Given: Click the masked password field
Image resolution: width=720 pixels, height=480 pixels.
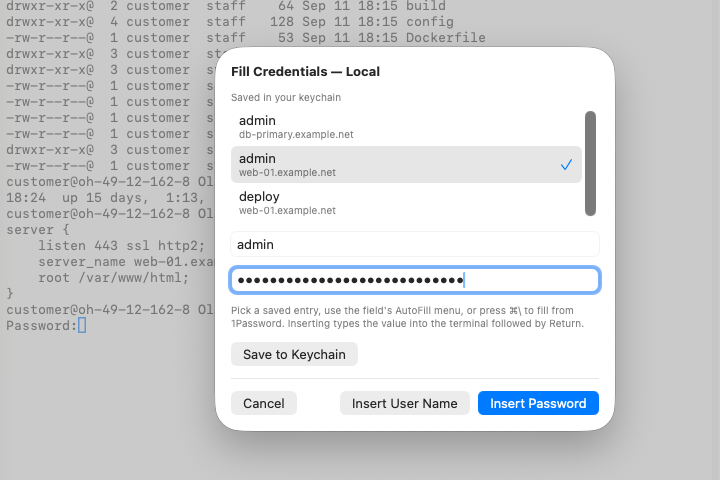Looking at the screenshot, I should pos(415,280).
